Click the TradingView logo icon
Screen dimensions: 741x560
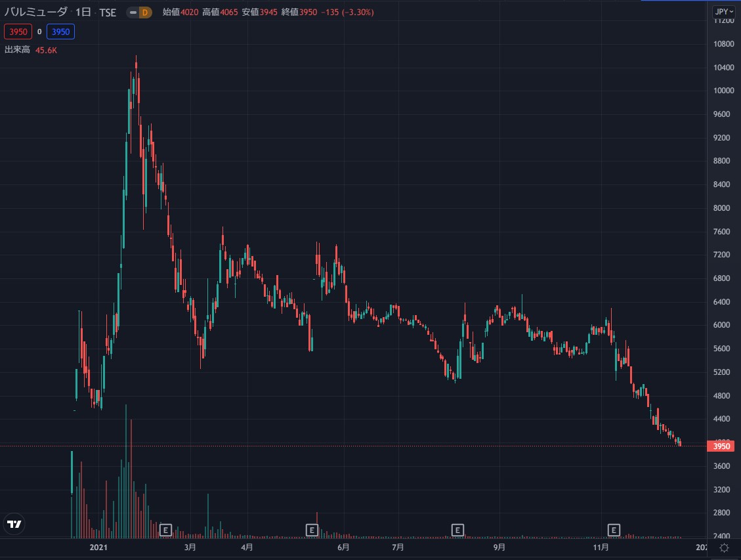pyautogui.click(x=14, y=524)
